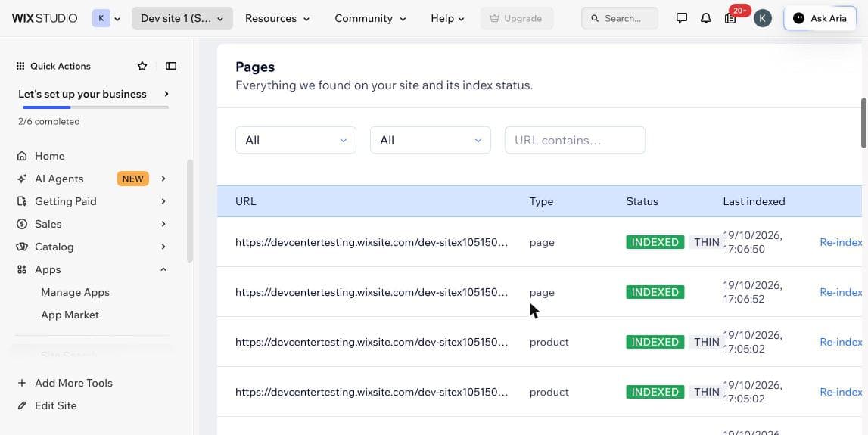Image resolution: width=868 pixels, height=435 pixels.
Task: Open the K user avatar menu
Action: tap(763, 18)
